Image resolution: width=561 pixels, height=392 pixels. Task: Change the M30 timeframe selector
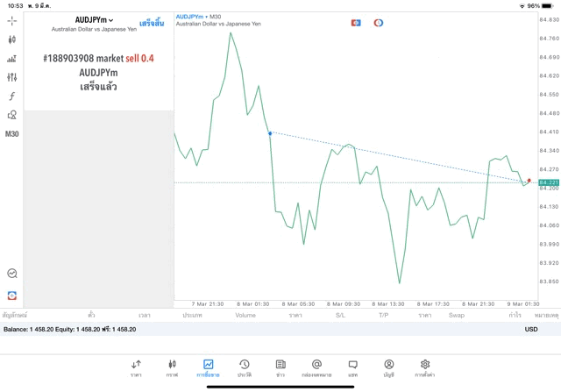click(11, 134)
